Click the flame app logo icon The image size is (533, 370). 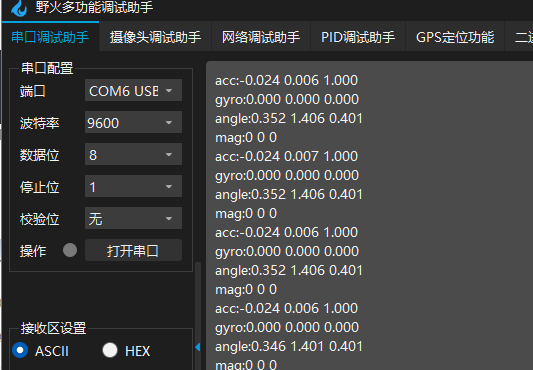19,8
